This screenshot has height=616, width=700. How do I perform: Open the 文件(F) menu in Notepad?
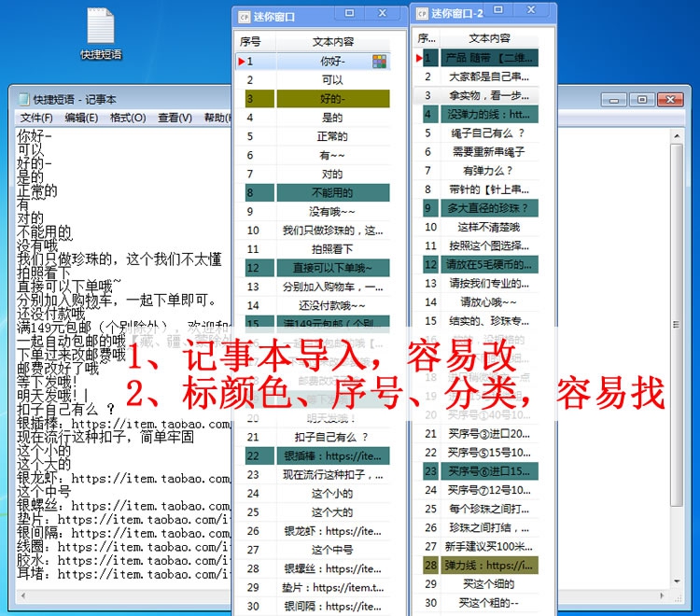tap(36, 118)
